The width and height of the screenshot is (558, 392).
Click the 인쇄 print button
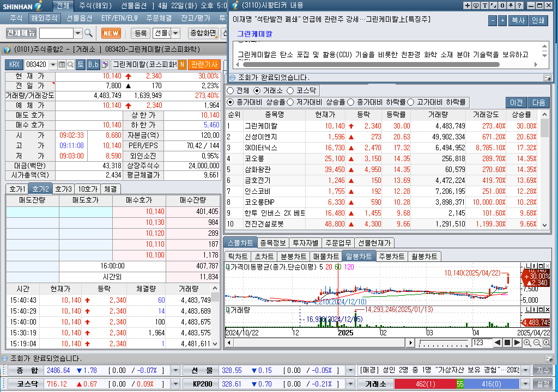pos(538,21)
